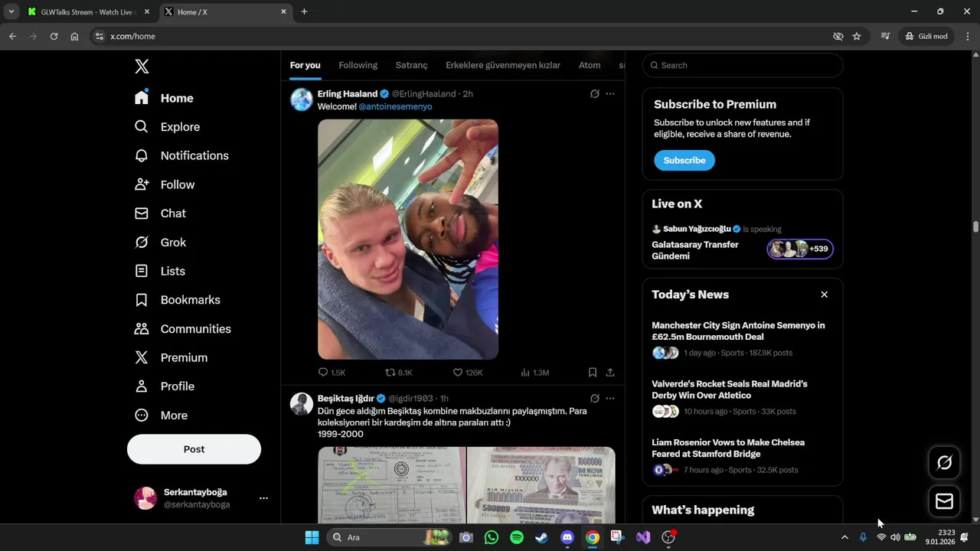Open the Communities icon in sidebar

click(x=142, y=329)
